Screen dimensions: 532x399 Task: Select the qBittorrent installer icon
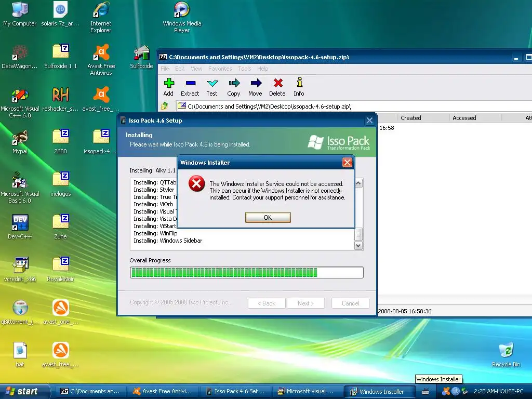[x=20, y=312]
